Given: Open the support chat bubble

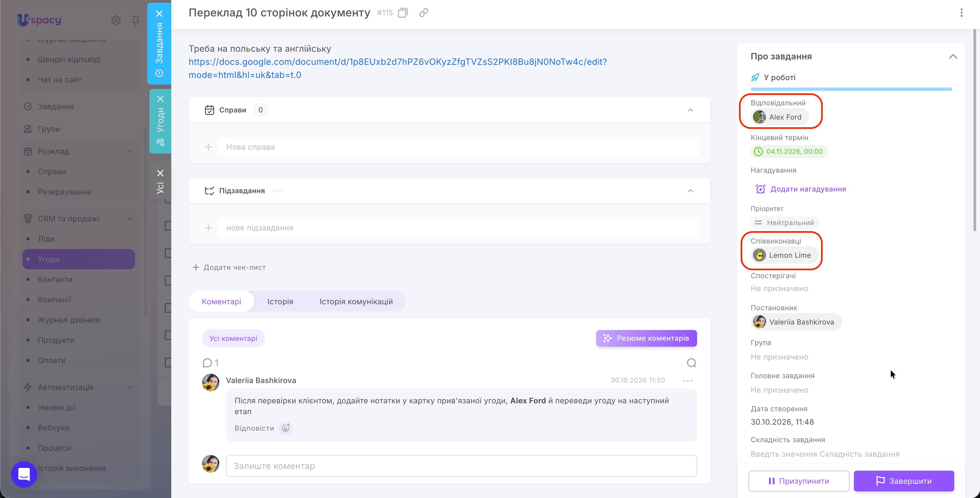Looking at the screenshot, I should (24, 474).
